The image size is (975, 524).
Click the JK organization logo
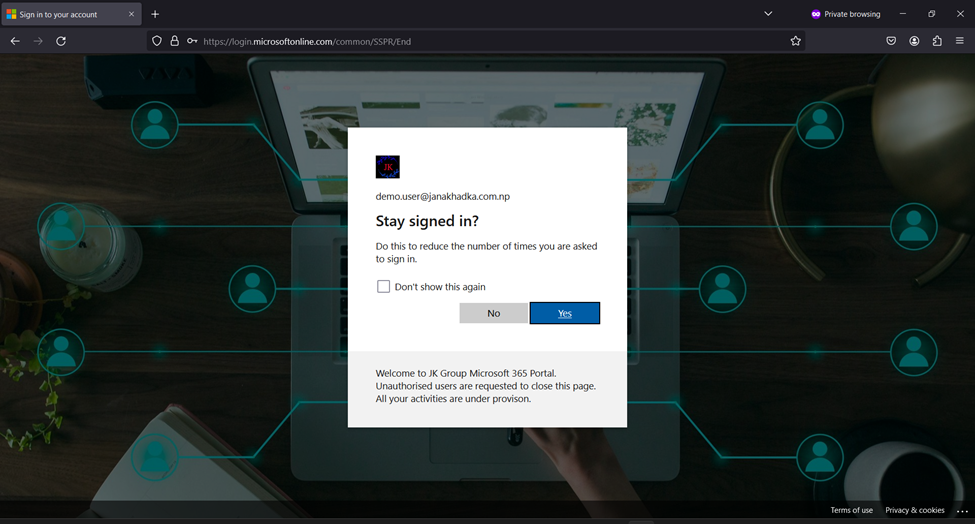point(387,167)
